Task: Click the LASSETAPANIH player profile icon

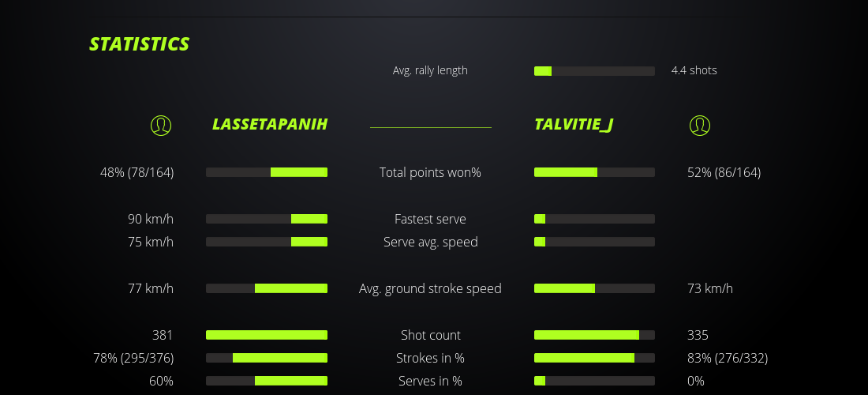Action: [x=161, y=125]
